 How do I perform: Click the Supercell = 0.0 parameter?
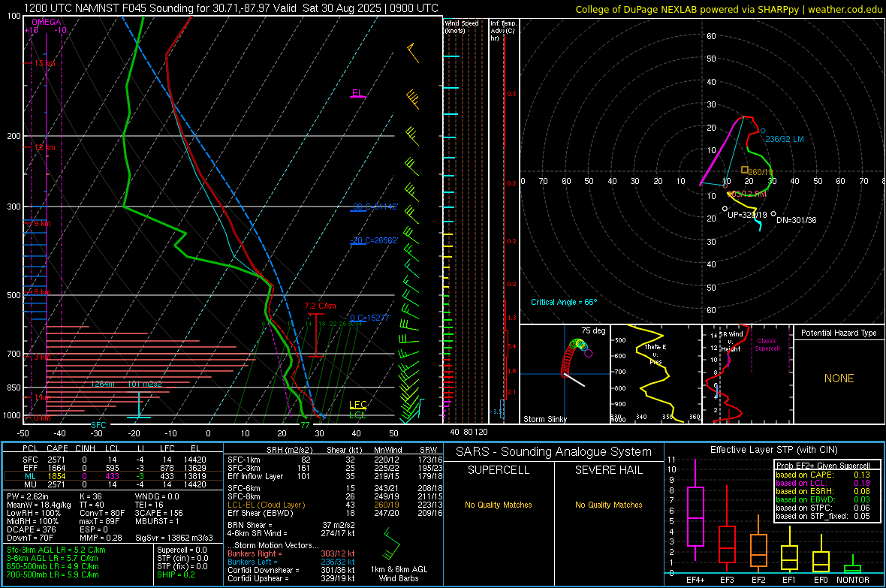coord(182,550)
